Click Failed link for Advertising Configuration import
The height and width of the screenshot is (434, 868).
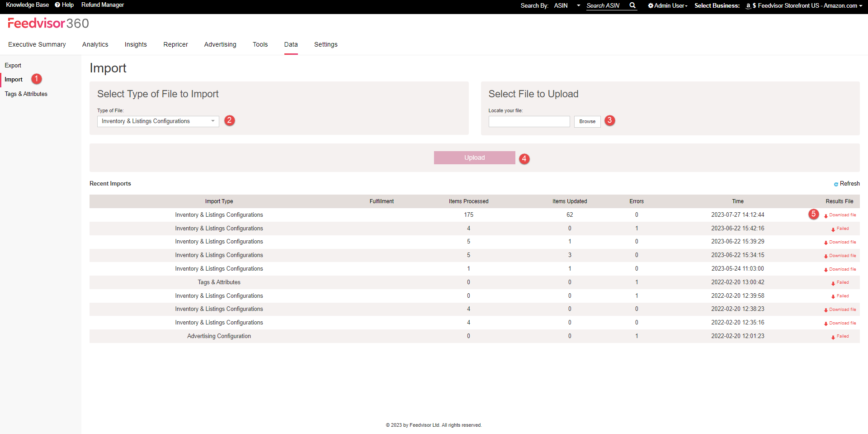point(840,336)
